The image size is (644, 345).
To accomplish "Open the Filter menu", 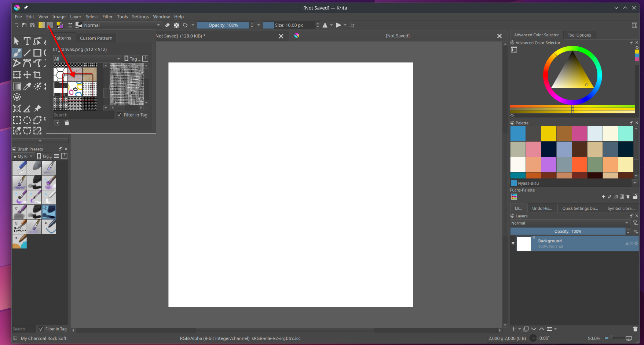I will pyautogui.click(x=107, y=17).
